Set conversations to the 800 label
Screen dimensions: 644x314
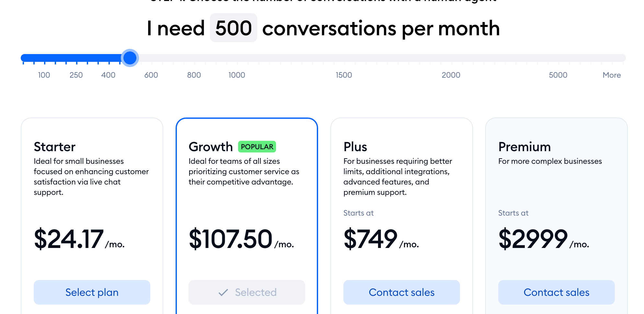(194, 75)
